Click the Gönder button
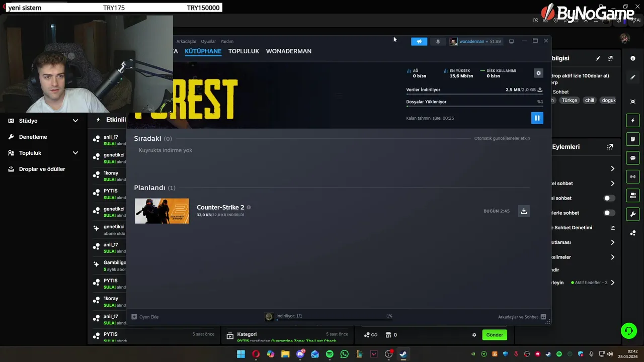 tap(494, 335)
